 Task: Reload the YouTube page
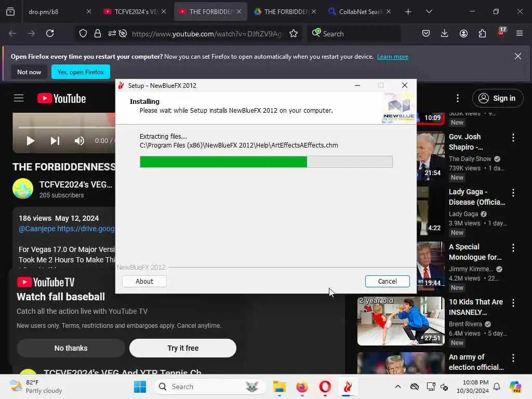pyautogui.click(x=50, y=33)
